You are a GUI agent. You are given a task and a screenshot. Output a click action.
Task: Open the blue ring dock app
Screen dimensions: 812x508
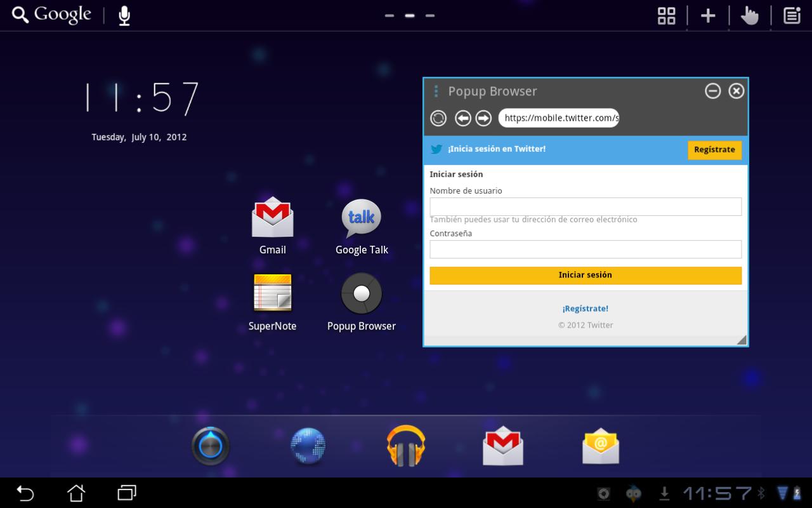click(211, 446)
